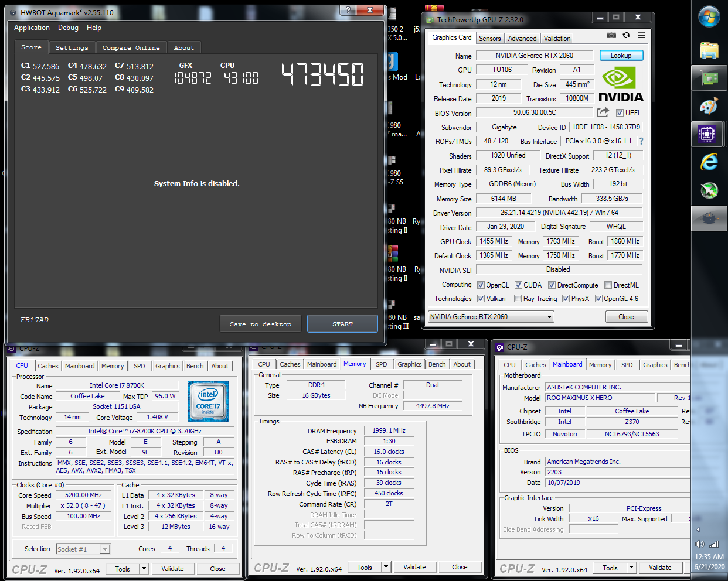Click the BIOS export share arrow icon
This screenshot has width=728, height=581.
click(x=603, y=112)
